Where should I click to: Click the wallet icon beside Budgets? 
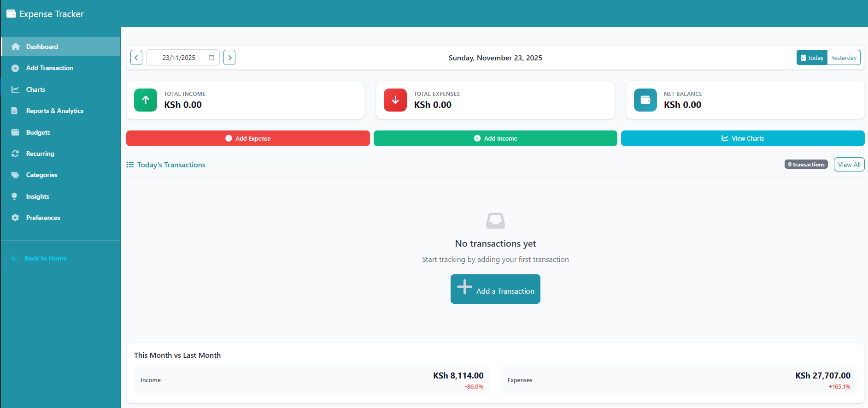click(x=15, y=132)
